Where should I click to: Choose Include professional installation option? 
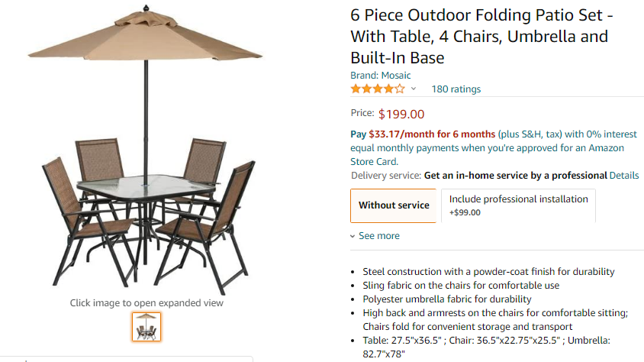tap(518, 205)
